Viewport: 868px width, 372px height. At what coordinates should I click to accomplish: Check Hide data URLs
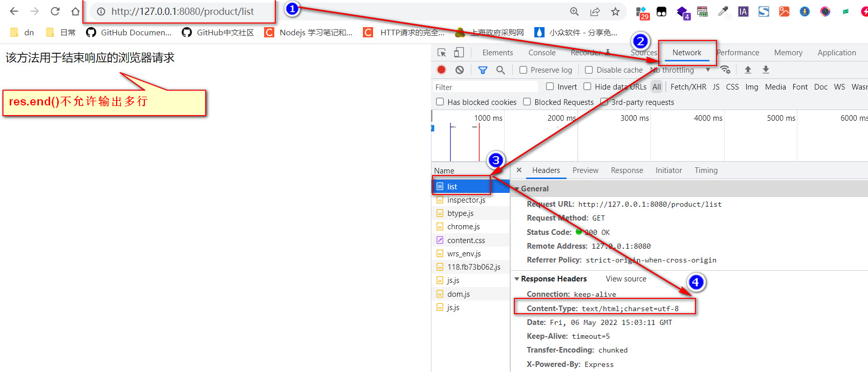[x=587, y=86]
